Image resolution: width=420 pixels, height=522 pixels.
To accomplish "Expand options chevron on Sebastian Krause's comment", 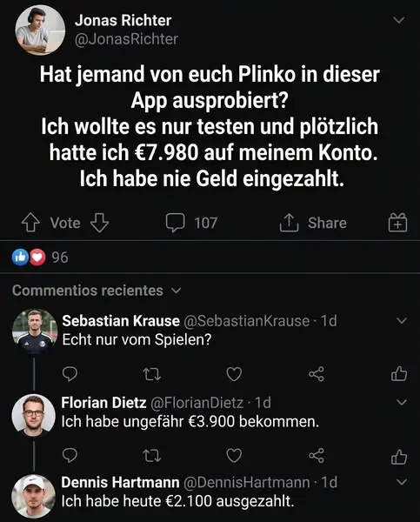I will coord(402,320).
